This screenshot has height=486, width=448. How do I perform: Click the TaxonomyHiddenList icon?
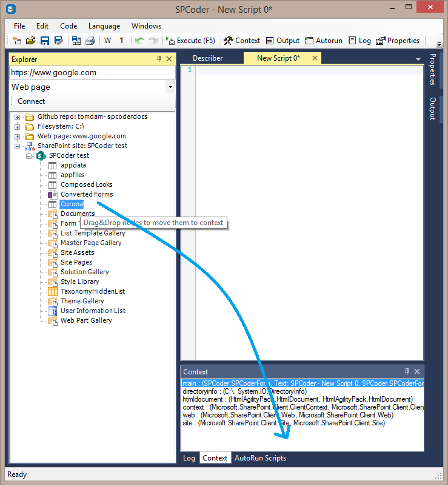click(52, 291)
